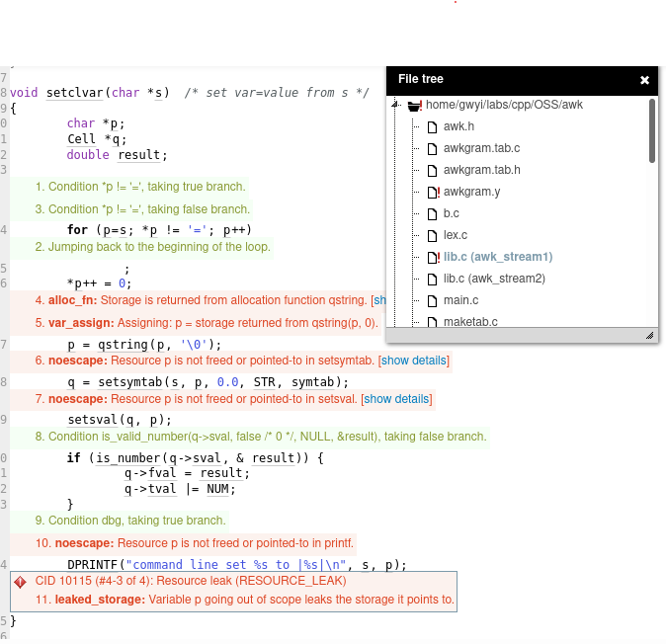Click the awkgram.y defect file icon

pyautogui.click(x=433, y=193)
